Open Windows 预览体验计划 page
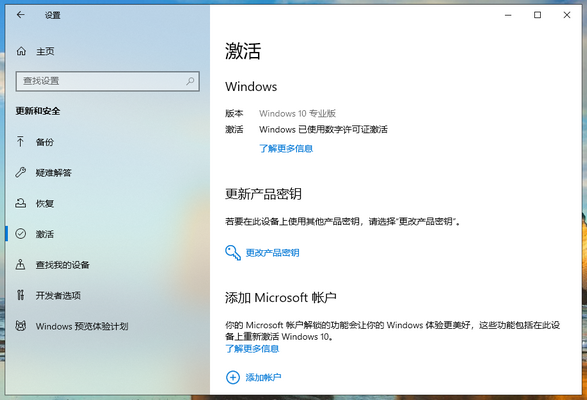 tap(82, 326)
